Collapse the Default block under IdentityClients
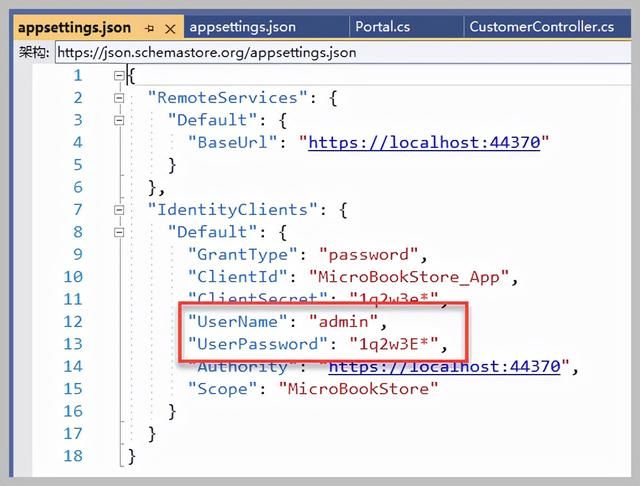Image resolution: width=640 pixels, height=486 pixels. 120,232
